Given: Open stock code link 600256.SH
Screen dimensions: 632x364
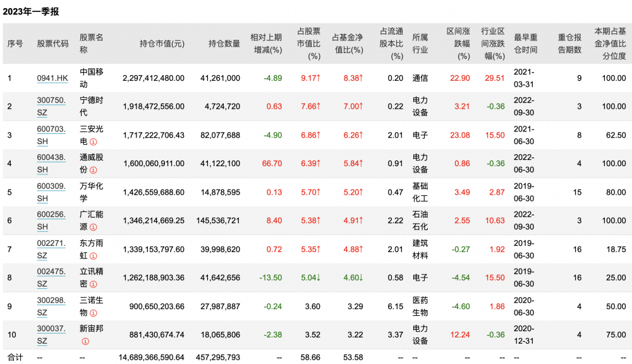Looking at the screenshot, I should 51,221.
